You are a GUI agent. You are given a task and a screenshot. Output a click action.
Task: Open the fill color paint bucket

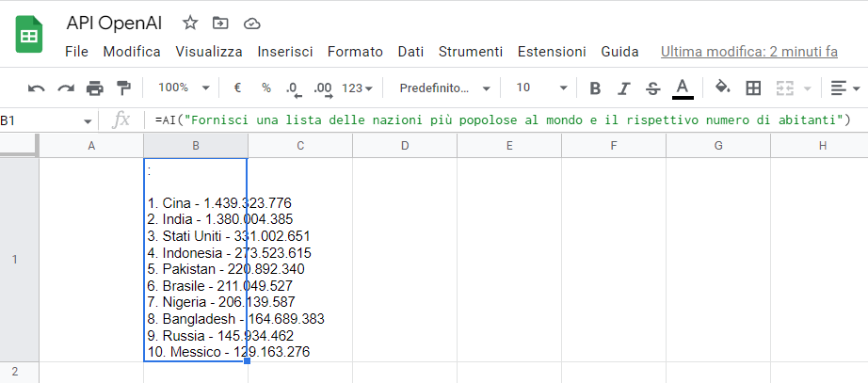coord(722,88)
